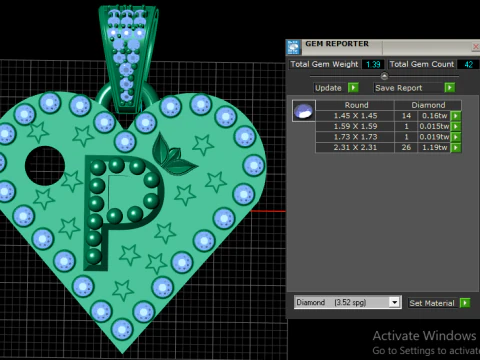The width and height of the screenshot is (480, 360).
Task: Close the Gem Reporter panel
Action: pos(476,47)
